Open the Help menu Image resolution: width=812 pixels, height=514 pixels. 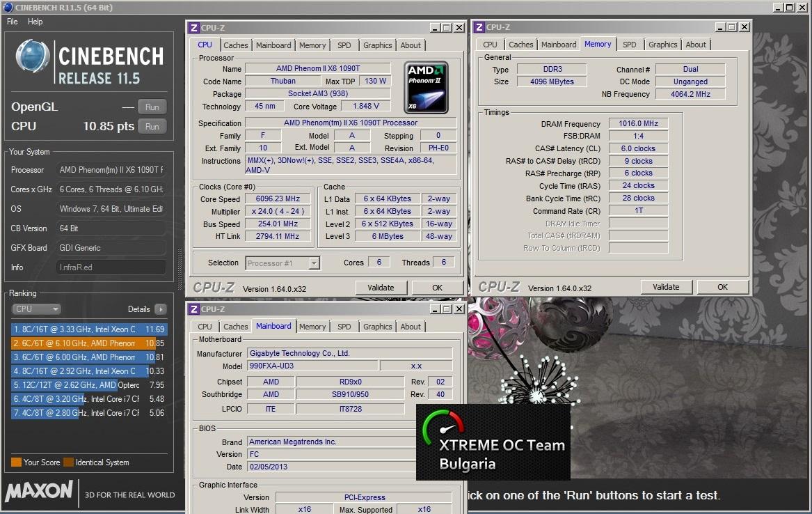point(35,22)
